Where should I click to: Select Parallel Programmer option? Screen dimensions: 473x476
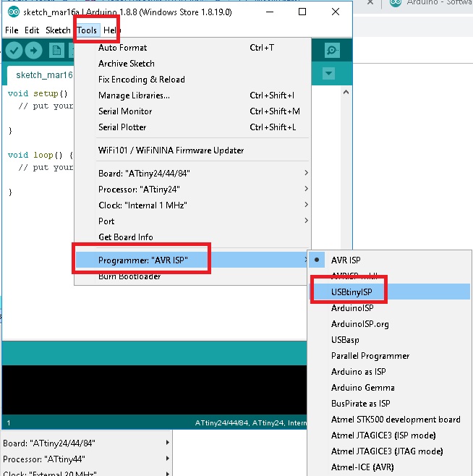coord(389,356)
